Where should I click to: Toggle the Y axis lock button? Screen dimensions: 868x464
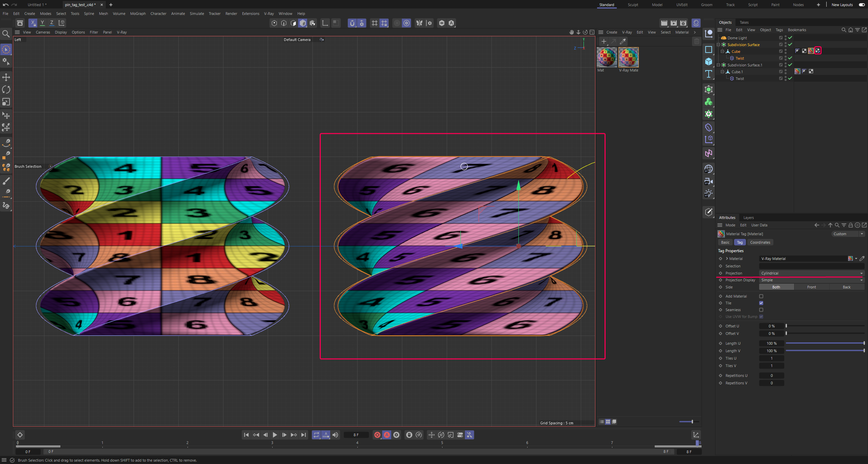click(42, 23)
